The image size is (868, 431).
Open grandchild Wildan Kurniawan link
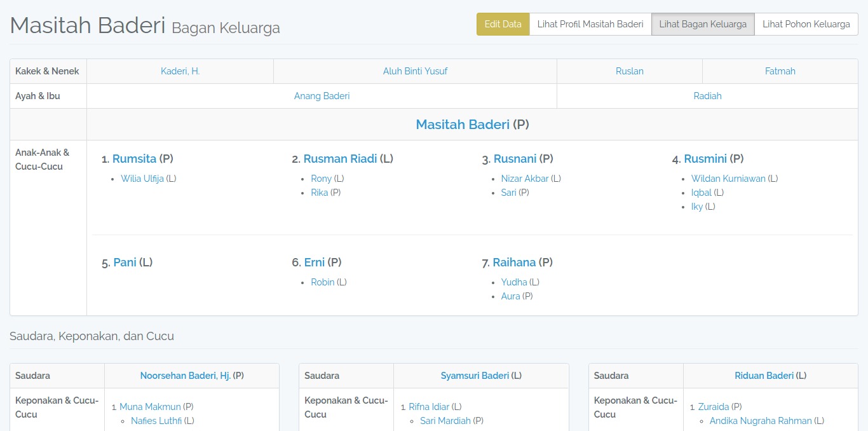728,179
